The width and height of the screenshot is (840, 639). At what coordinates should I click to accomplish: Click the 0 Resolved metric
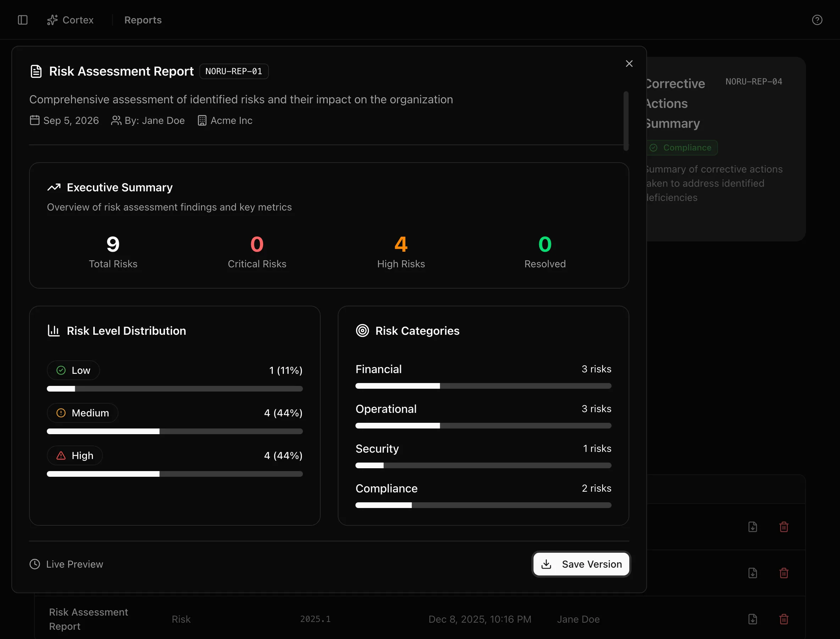click(x=545, y=252)
